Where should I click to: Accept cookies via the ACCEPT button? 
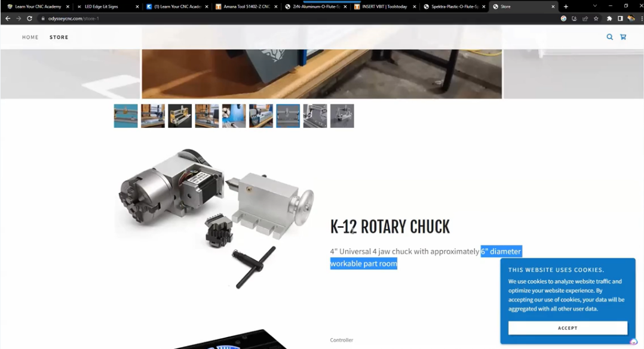(567, 328)
